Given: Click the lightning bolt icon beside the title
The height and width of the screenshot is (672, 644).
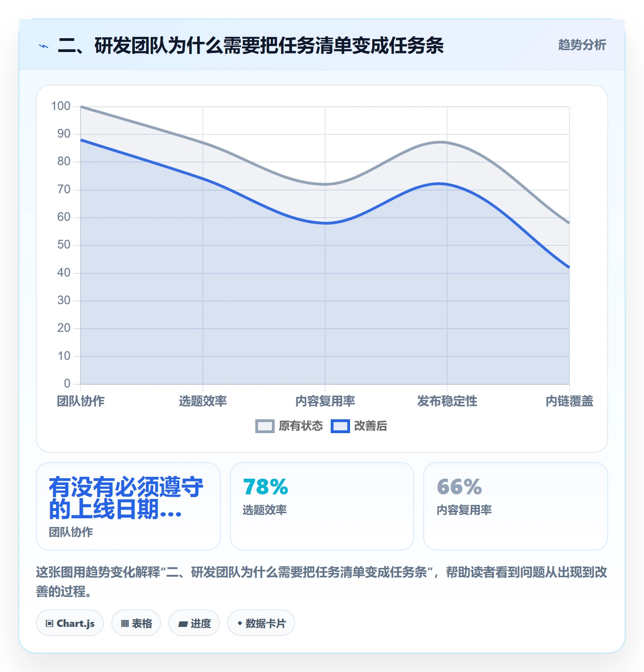Looking at the screenshot, I should (x=44, y=46).
